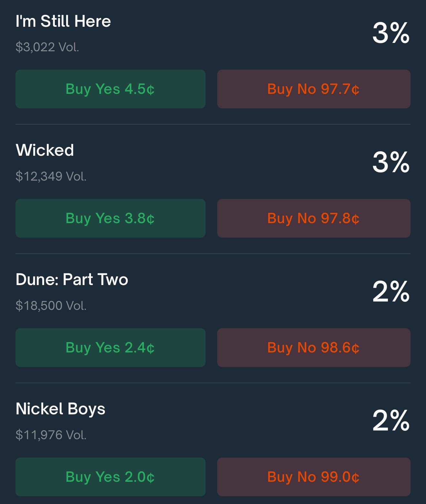Click the 3% chance for I'm Still Here
Image resolution: width=426 pixels, height=504 pixels.
391,33
